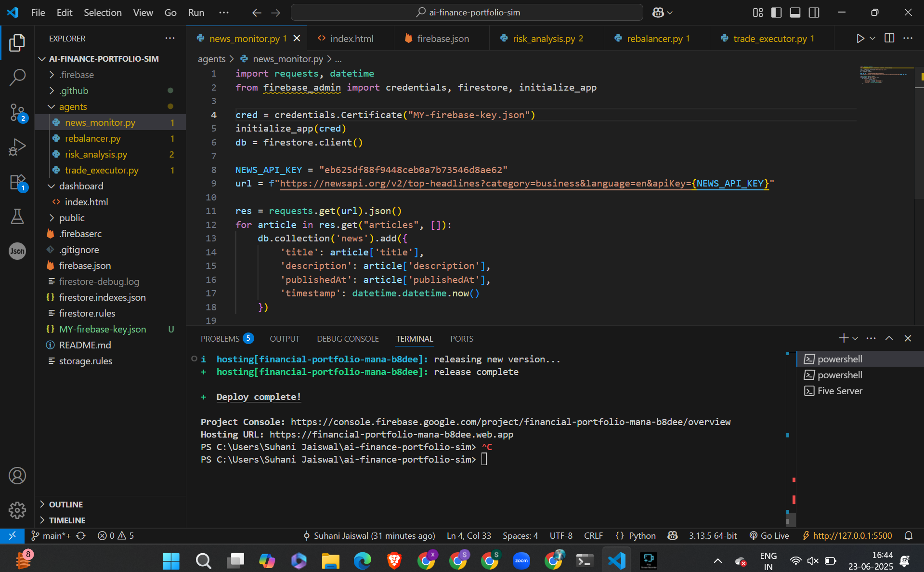Open the Extensions view

point(17,182)
